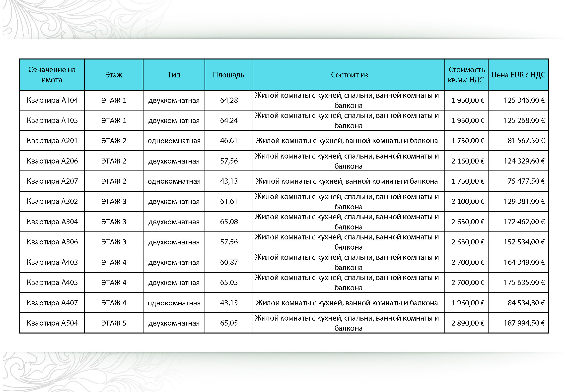Click the 1 960,00 € rate cell
The width and height of the screenshot is (569, 392).
(468, 303)
